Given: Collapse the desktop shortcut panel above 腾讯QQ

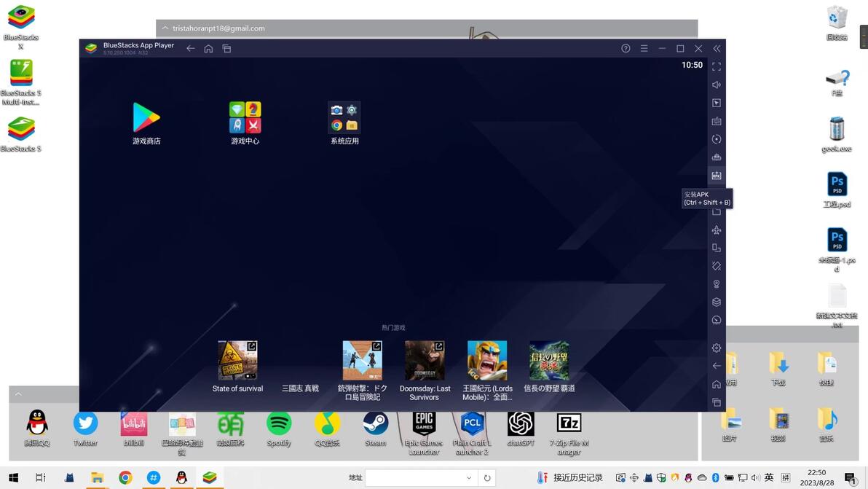Looking at the screenshot, I should click(x=18, y=394).
